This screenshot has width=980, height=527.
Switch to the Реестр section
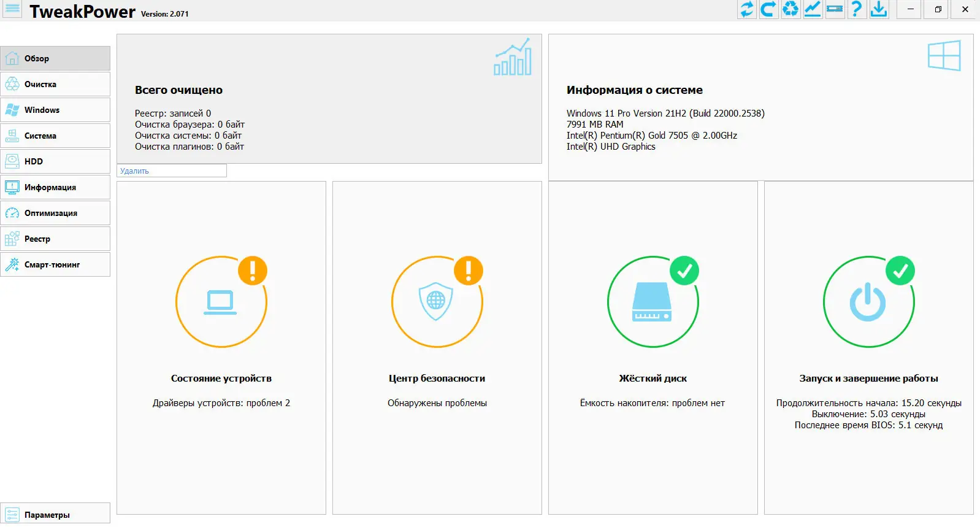point(55,239)
